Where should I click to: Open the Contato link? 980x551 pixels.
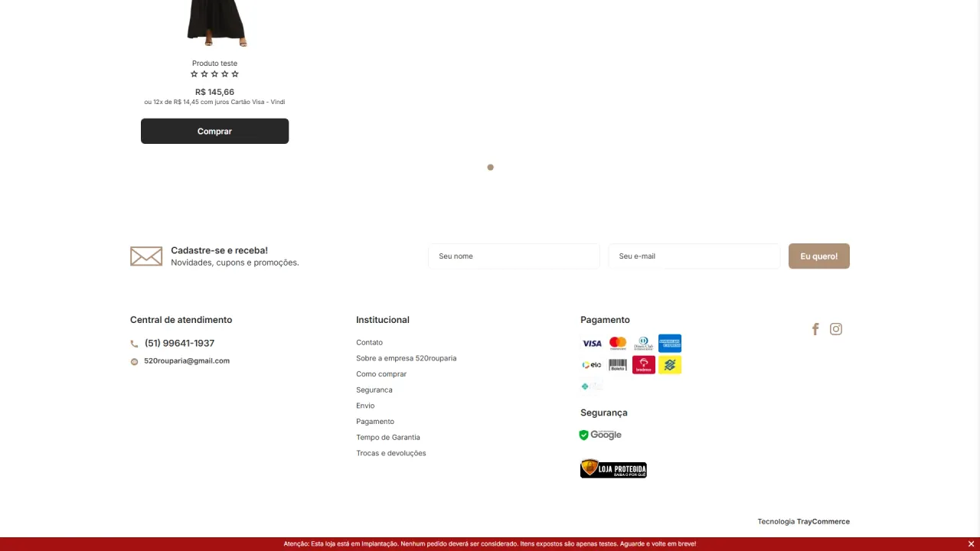pyautogui.click(x=369, y=342)
